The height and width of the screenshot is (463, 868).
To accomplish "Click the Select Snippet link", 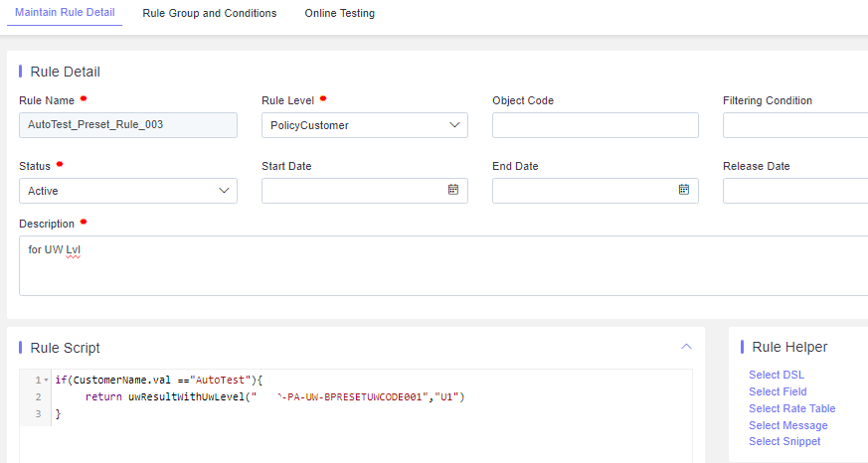I will 784,441.
